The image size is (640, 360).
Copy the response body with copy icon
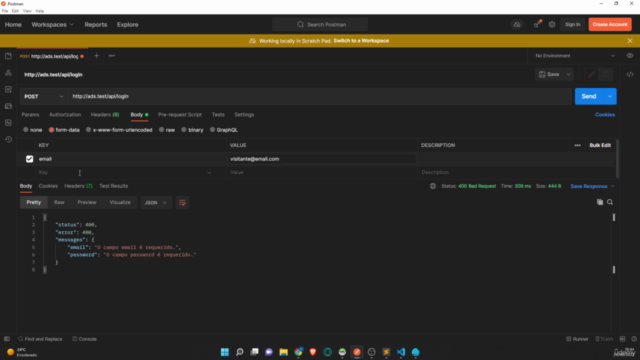click(x=600, y=202)
